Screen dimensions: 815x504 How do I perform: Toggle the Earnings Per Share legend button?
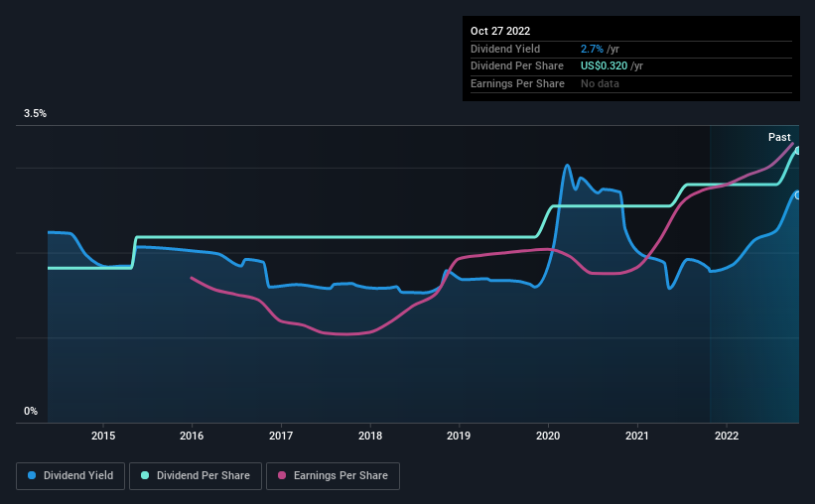(x=333, y=476)
